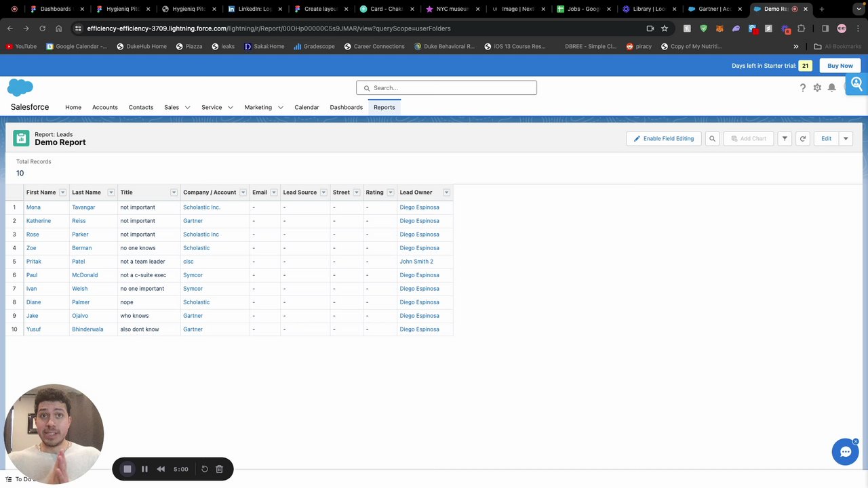Open Company / Account column dropdown
Screen dimensions: 868x488
(243, 192)
